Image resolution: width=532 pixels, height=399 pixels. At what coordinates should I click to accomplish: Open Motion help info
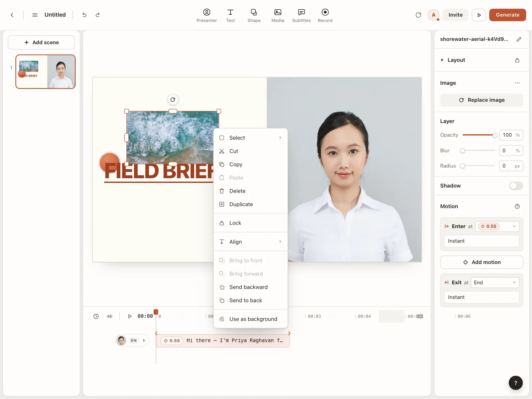[517, 206]
